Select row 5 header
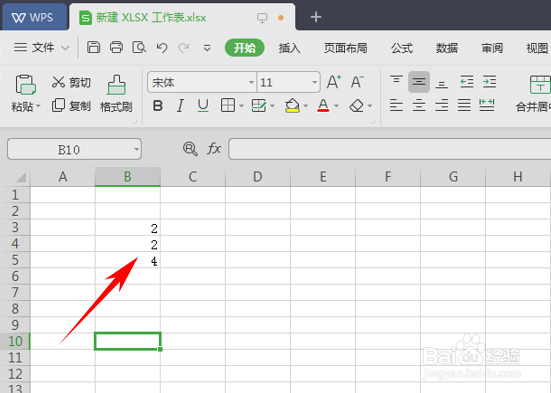Image resolution: width=551 pixels, height=393 pixels. point(15,260)
